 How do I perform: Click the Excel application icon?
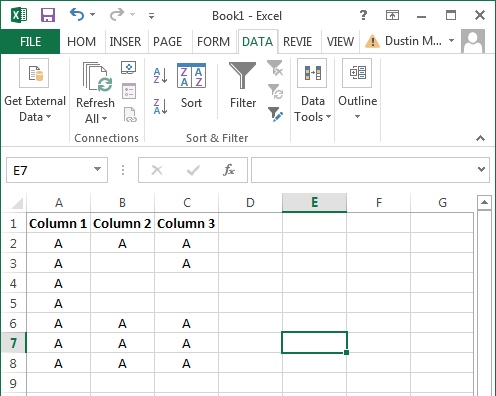tap(19, 15)
